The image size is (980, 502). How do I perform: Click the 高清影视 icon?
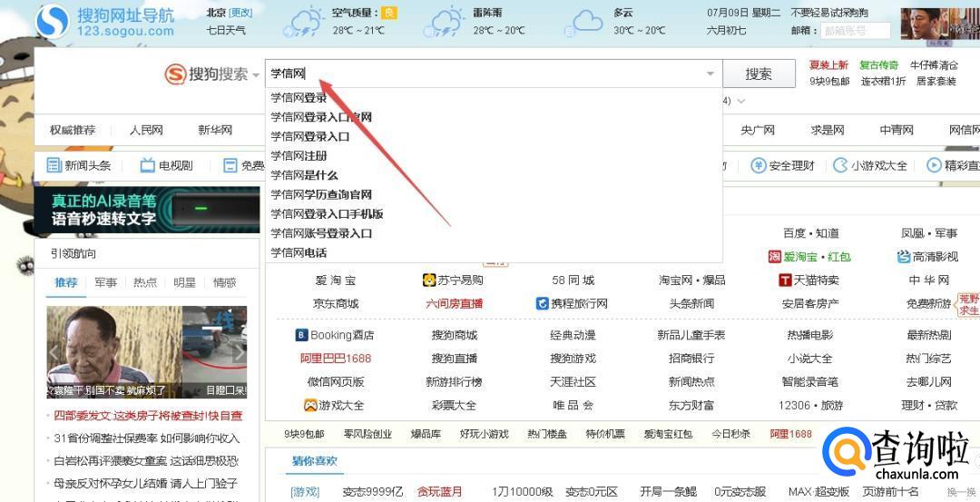click(904, 256)
